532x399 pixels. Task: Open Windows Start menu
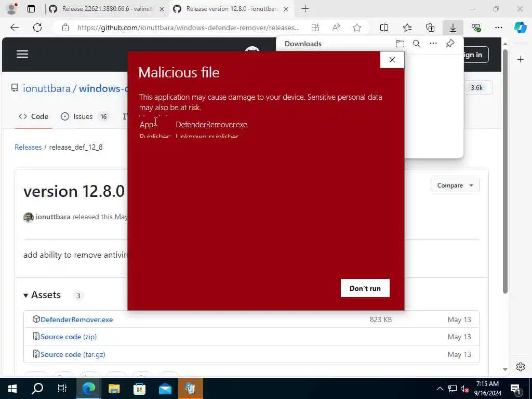(x=12, y=389)
